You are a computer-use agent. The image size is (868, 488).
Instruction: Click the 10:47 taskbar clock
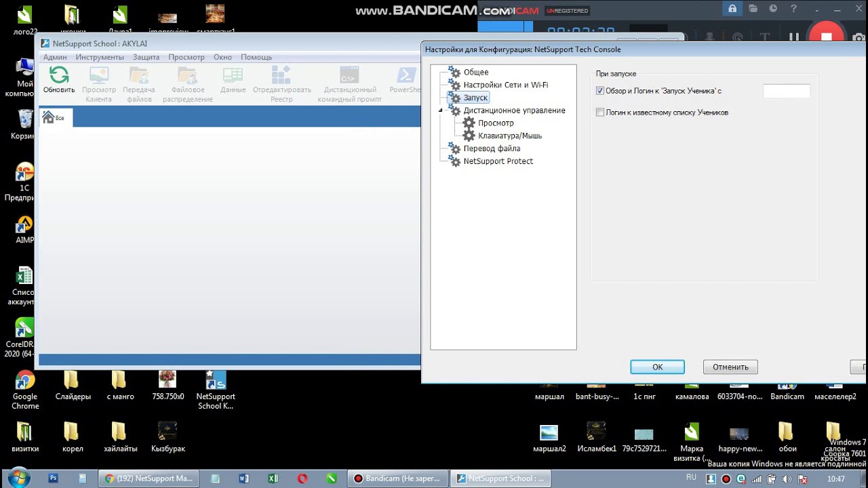point(835,479)
